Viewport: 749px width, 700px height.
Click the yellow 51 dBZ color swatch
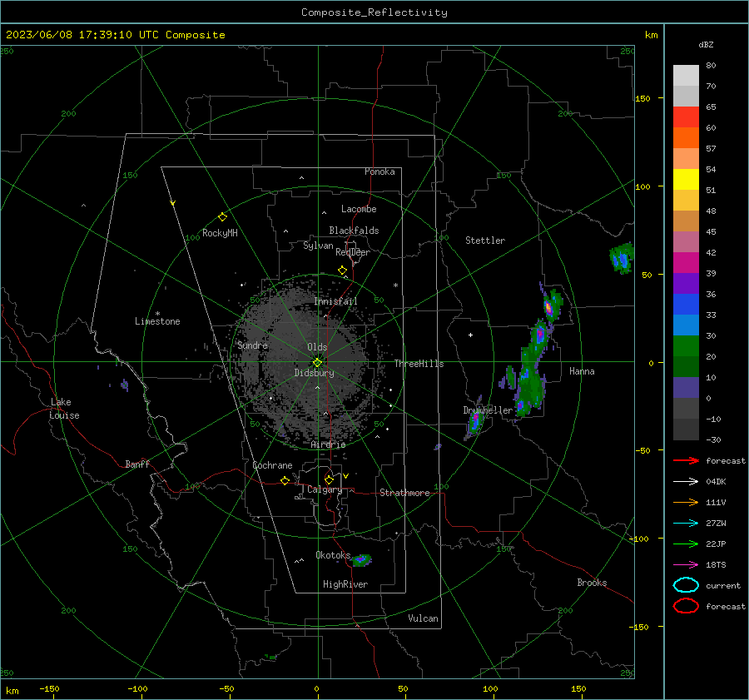tap(686, 179)
